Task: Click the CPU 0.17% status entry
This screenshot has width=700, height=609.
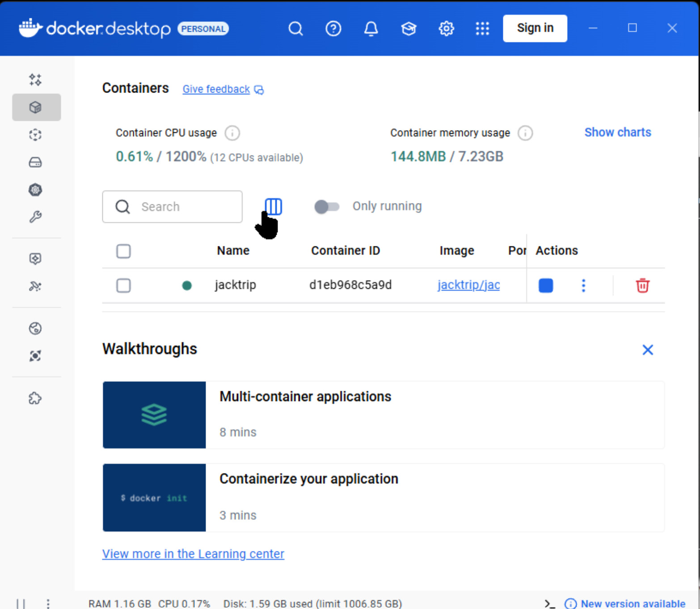Action: (x=184, y=604)
